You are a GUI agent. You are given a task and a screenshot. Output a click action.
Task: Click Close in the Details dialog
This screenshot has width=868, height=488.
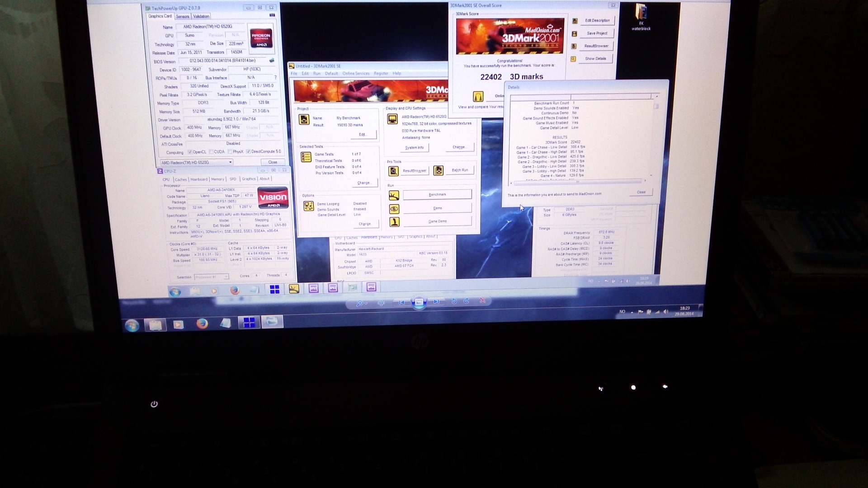pyautogui.click(x=641, y=192)
